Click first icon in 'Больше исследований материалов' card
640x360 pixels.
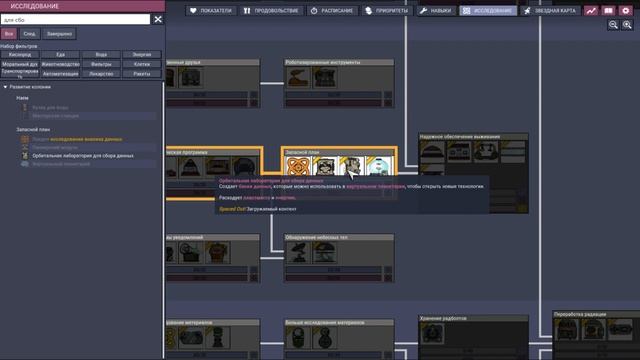point(298,337)
